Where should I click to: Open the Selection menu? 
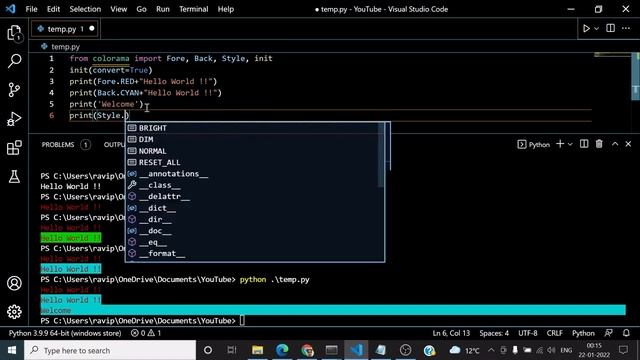tap(85, 9)
